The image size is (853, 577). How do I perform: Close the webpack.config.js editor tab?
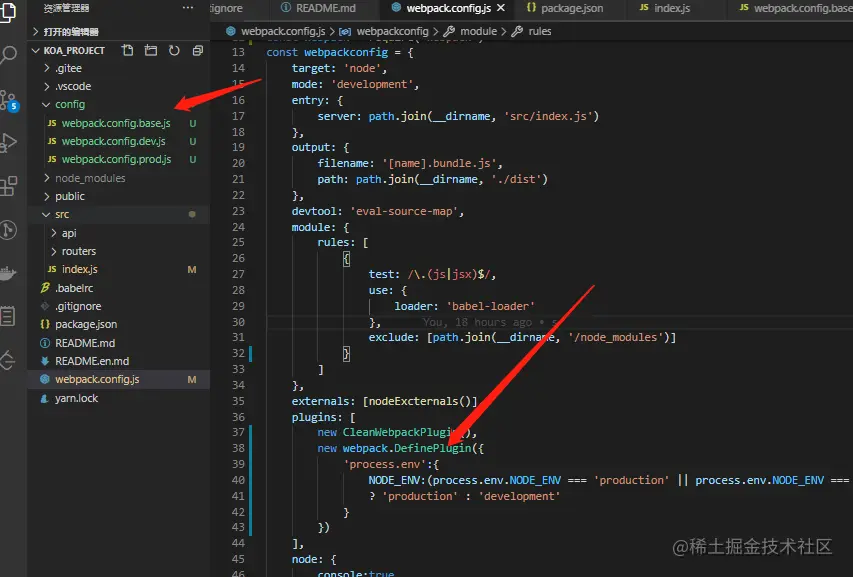click(x=501, y=8)
